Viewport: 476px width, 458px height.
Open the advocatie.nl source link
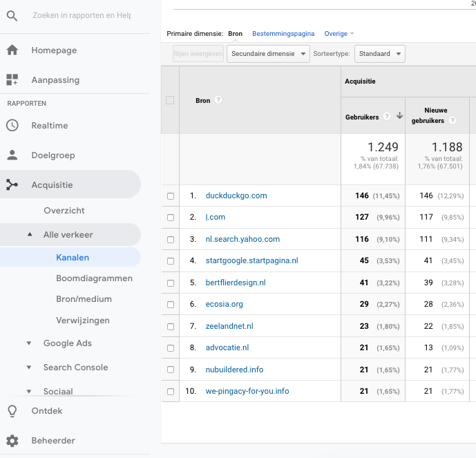[227, 347]
